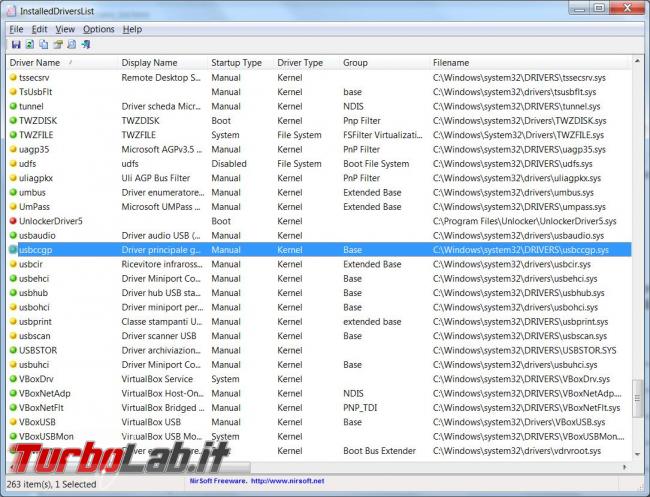Click the 'Uli AGP Bus Filter' display name
This screenshot has width=650, height=497.
[156, 178]
